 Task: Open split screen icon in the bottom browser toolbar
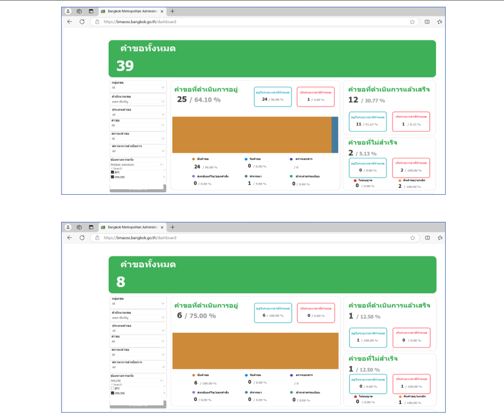click(x=427, y=238)
